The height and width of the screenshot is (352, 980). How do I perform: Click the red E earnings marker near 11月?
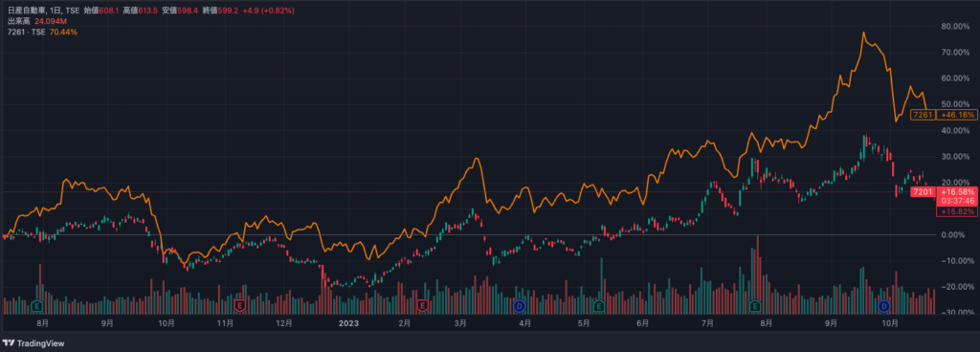click(239, 306)
